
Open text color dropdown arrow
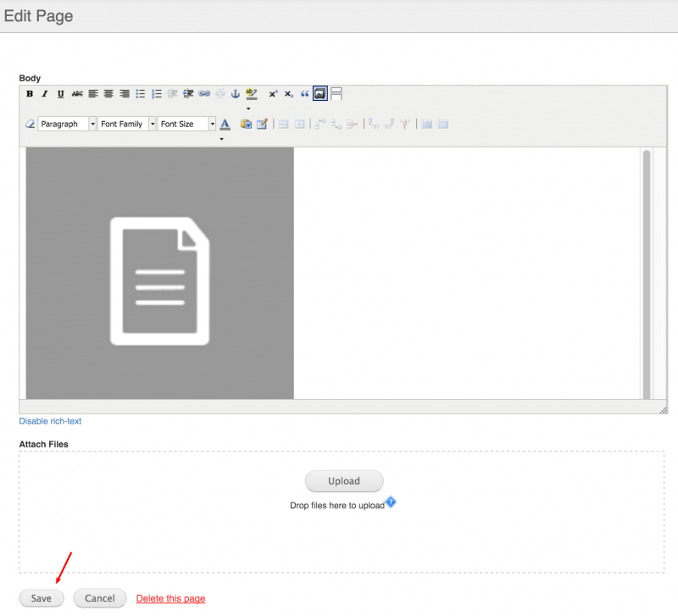[x=221, y=139]
